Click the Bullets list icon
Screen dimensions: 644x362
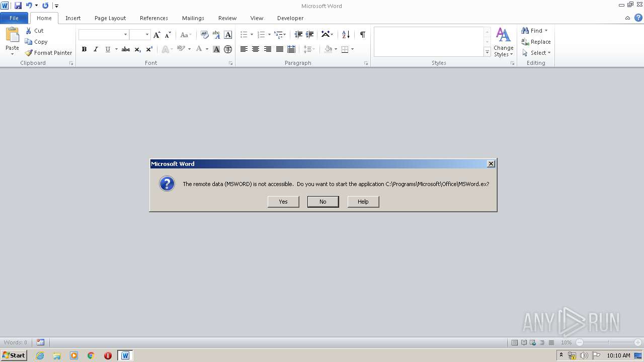click(244, 35)
